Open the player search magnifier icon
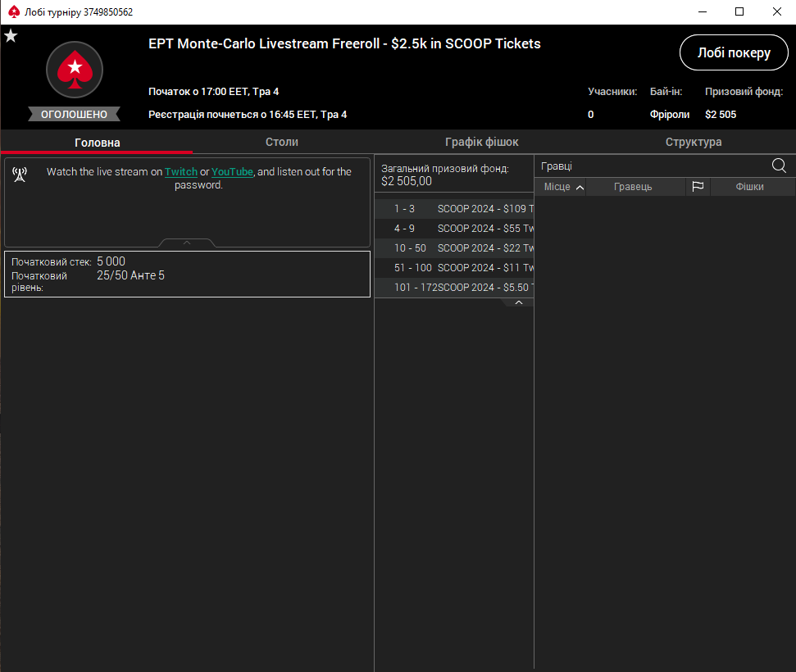This screenshot has width=796, height=672. [x=779, y=166]
